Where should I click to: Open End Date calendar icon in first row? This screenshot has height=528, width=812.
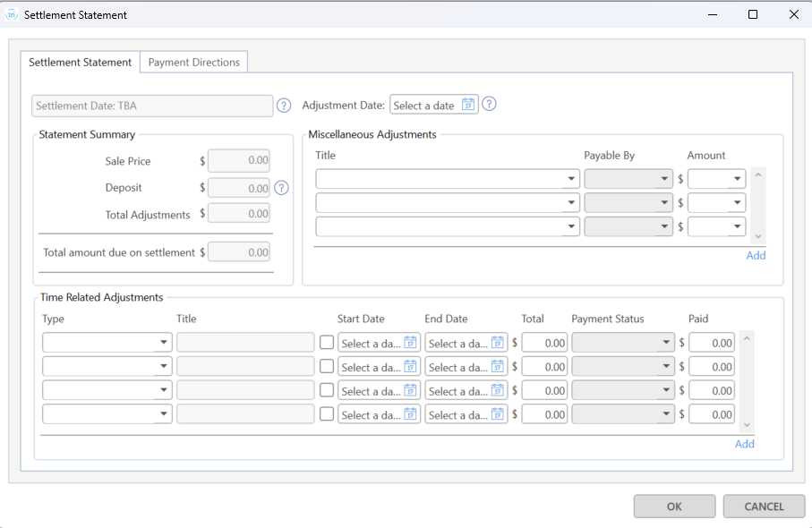tap(498, 343)
